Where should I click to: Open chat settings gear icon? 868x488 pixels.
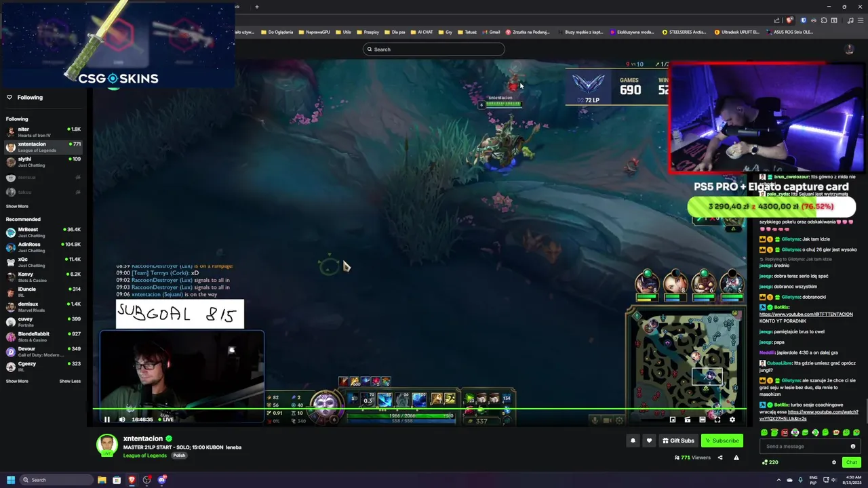click(x=834, y=462)
